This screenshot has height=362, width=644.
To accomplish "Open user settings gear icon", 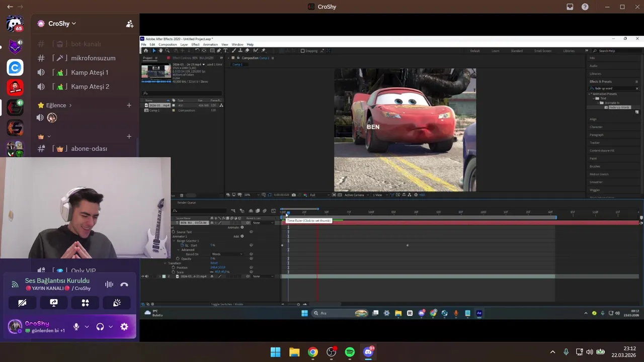I will [124, 327].
